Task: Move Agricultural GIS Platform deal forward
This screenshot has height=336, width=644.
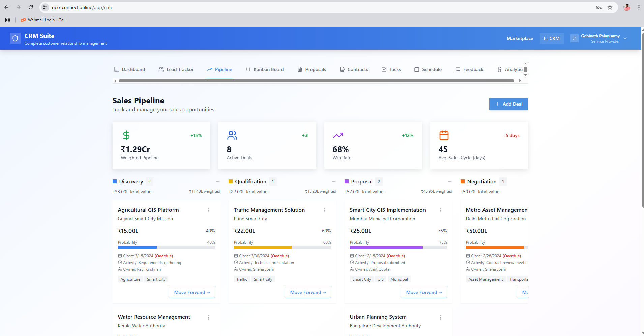Action: tap(192, 292)
